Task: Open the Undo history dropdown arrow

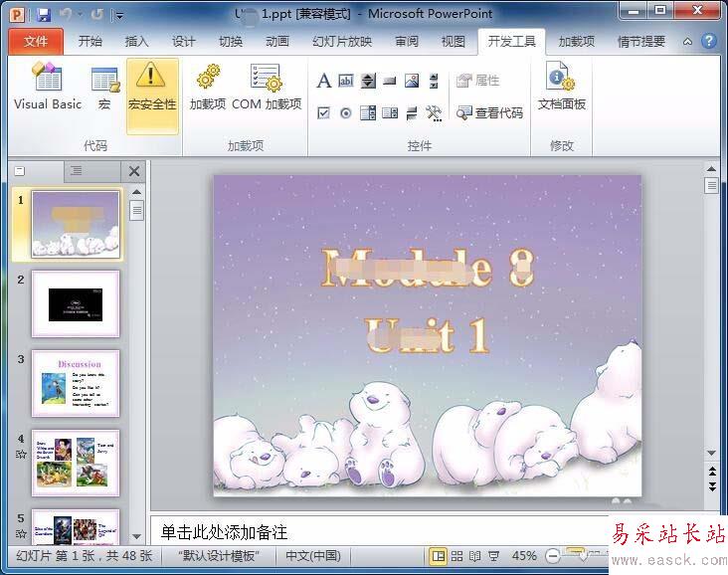Action: pos(80,16)
